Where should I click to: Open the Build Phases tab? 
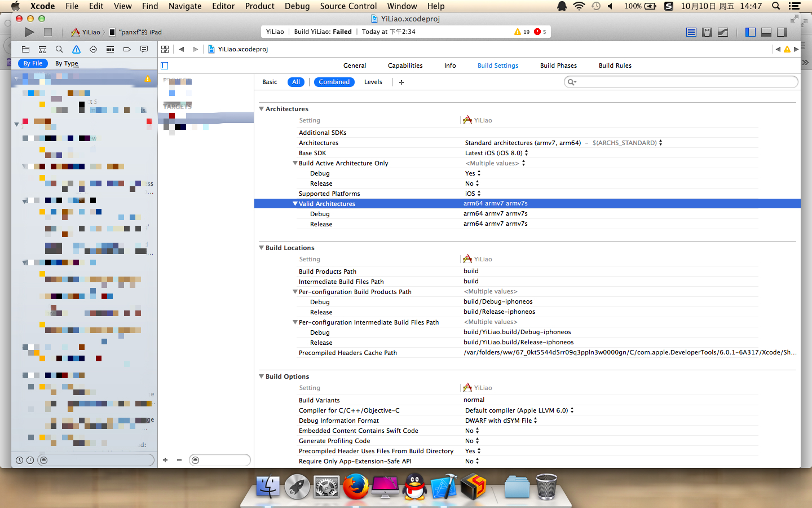point(558,65)
